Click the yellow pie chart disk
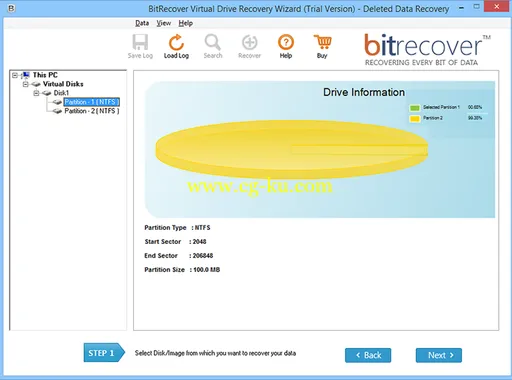512x380 pixels. 292,149
